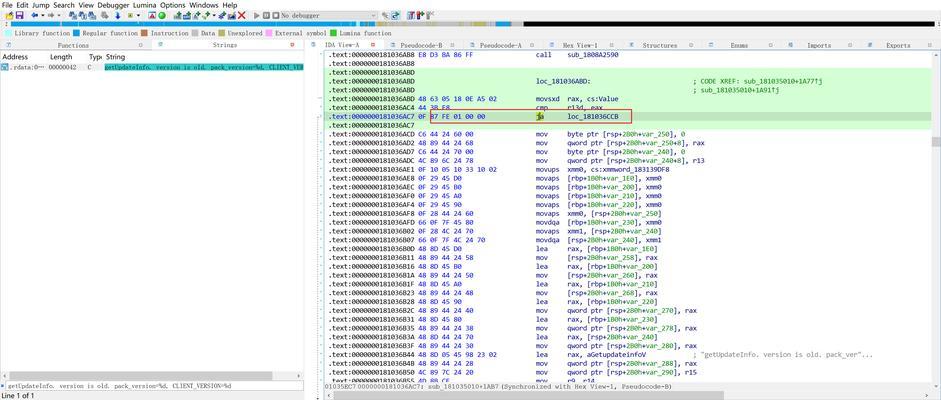The height and width of the screenshot is (400, 941).
Task: Switch to the Structures tab
Action: 660,46
